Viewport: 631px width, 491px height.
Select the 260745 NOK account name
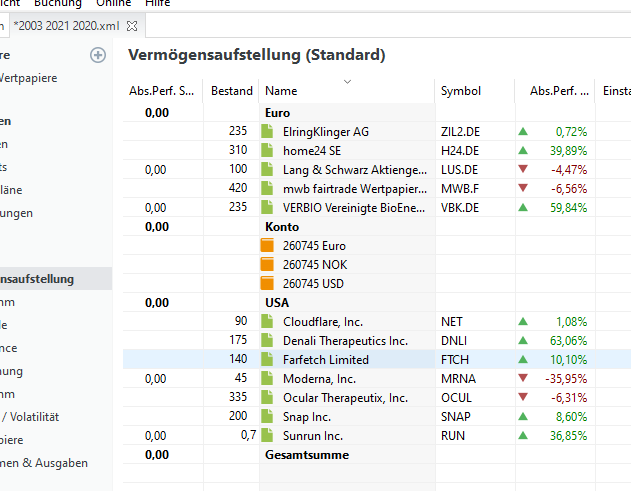click(315, 265)
